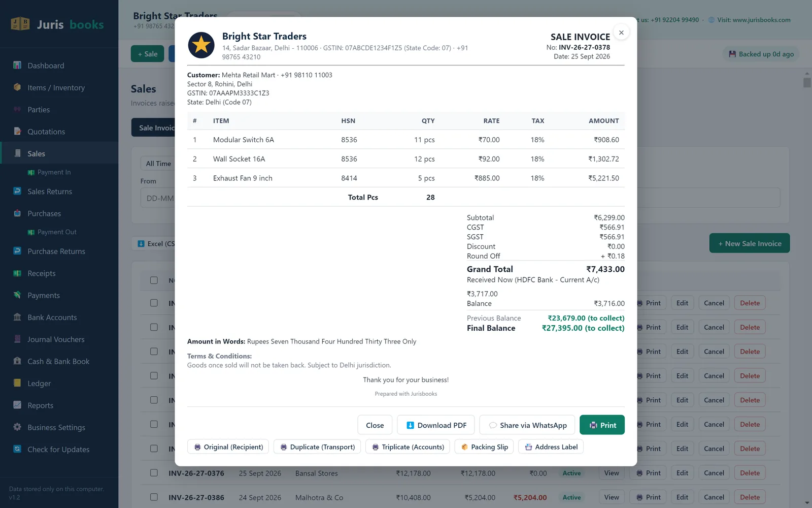Click the Purchase Returns icon

17,251
